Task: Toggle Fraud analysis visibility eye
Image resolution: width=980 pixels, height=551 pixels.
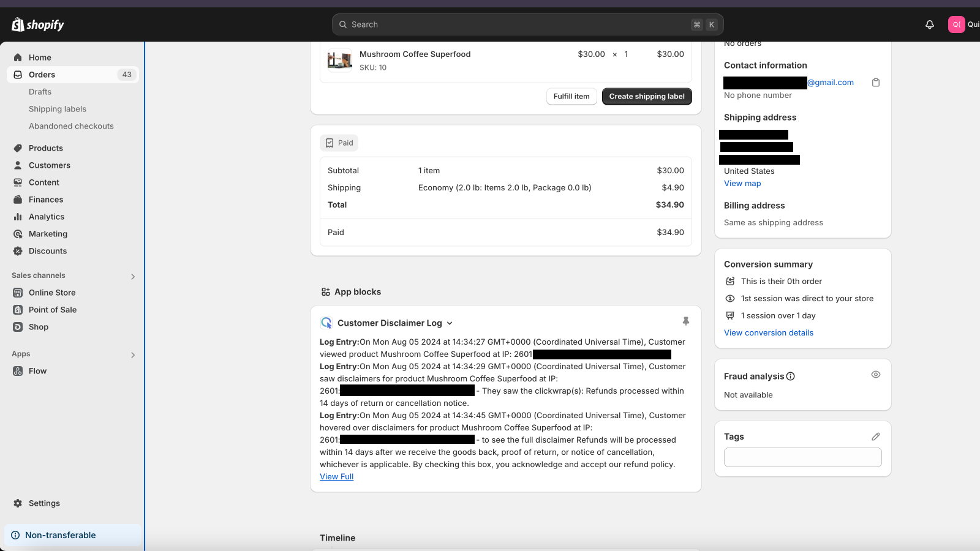Action: pyautogui.click(x=876, y=375)
